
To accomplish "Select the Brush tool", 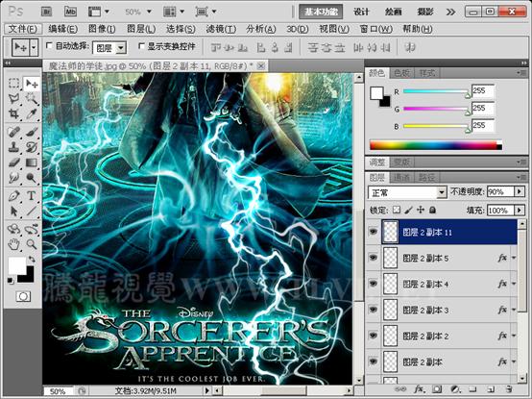I will 32,132.
